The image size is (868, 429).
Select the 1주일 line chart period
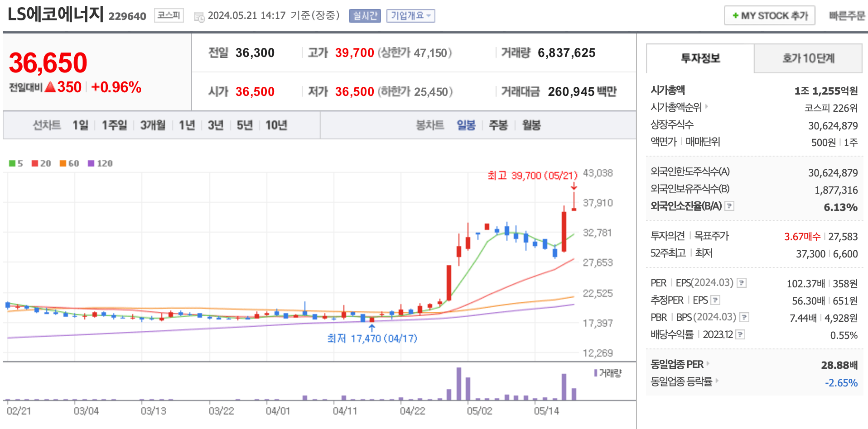[114, 125]
